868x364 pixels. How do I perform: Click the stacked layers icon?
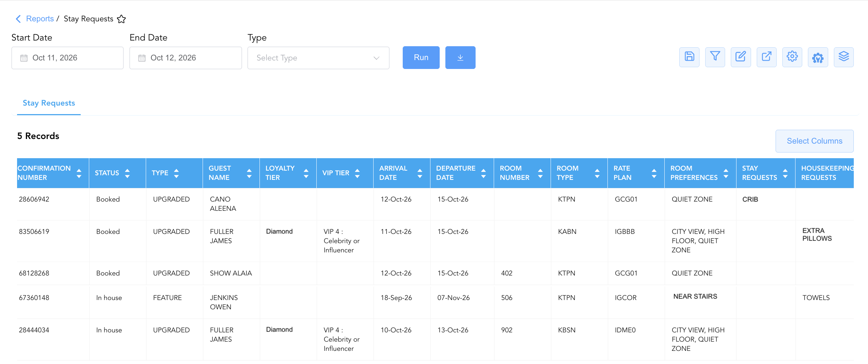(844, 57)
